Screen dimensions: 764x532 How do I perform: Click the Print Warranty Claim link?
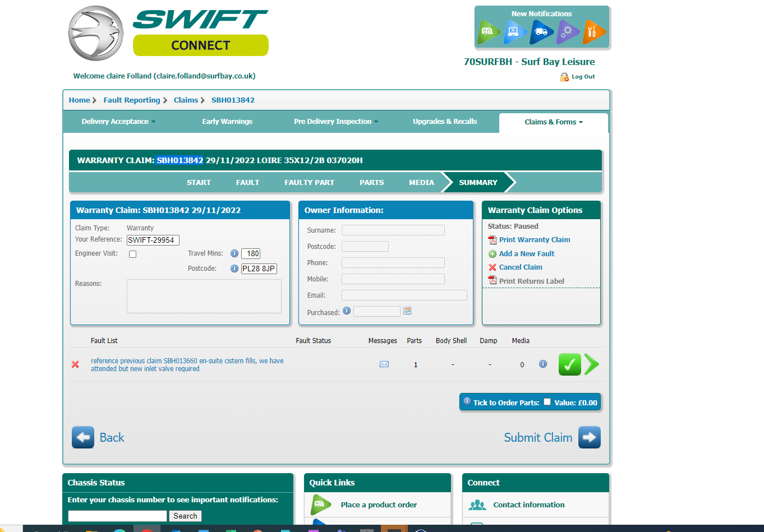535,240
